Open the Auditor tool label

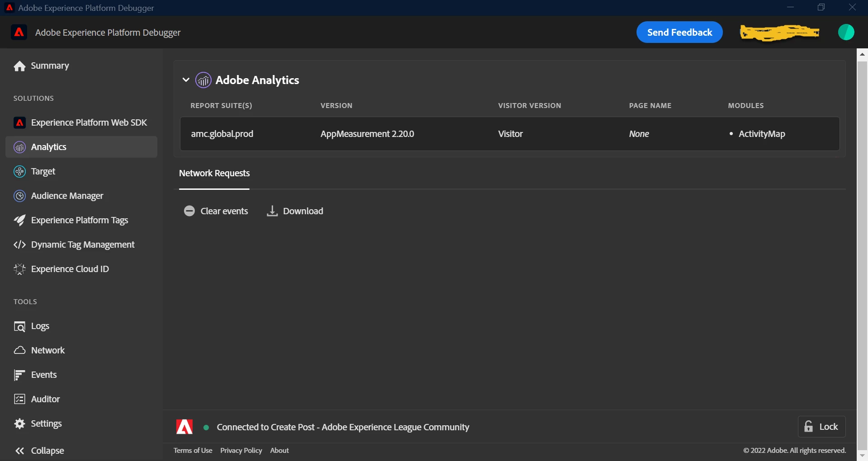pyautogui.click(x=45, y=399)
